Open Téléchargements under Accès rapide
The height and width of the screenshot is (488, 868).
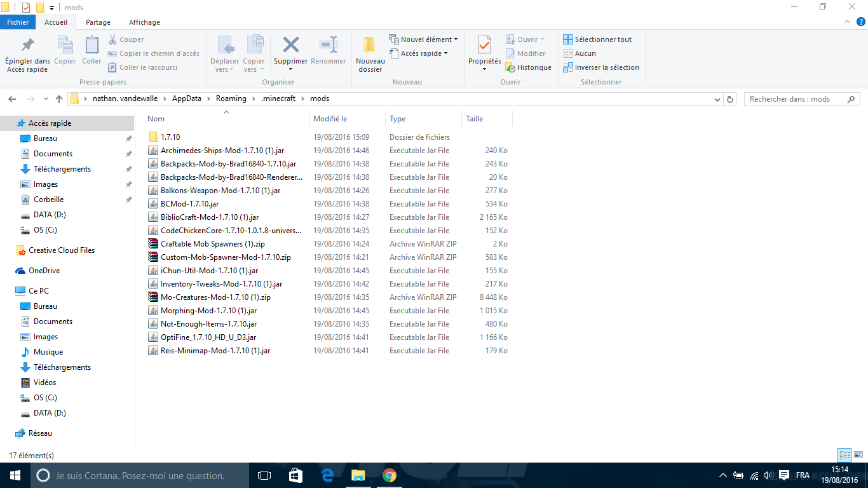(x=62, y=169)
